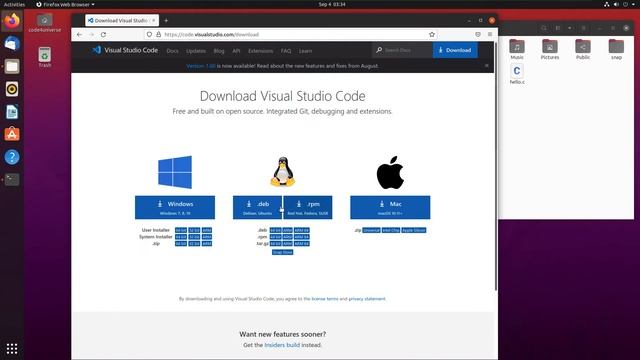The width and height of the screenshot is (640, 360).
Task: Open Thunderbird mail from the dock
Action: coord(12,43)
